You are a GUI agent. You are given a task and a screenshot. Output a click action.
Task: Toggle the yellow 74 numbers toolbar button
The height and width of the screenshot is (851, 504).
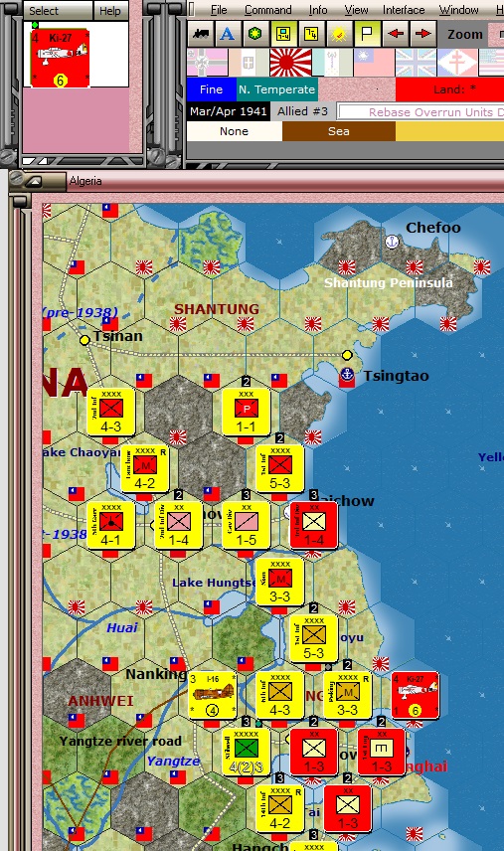(311, 34)
